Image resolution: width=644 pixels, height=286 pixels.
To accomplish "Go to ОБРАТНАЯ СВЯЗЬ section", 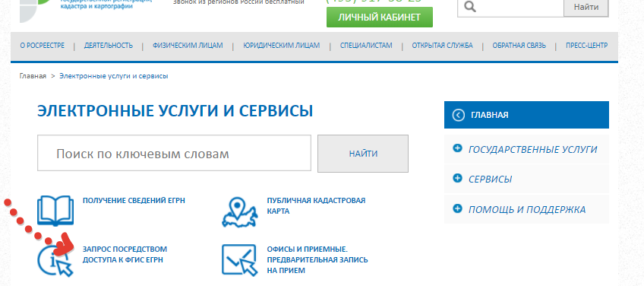I will pyautogui.click(x=519, y=46).
